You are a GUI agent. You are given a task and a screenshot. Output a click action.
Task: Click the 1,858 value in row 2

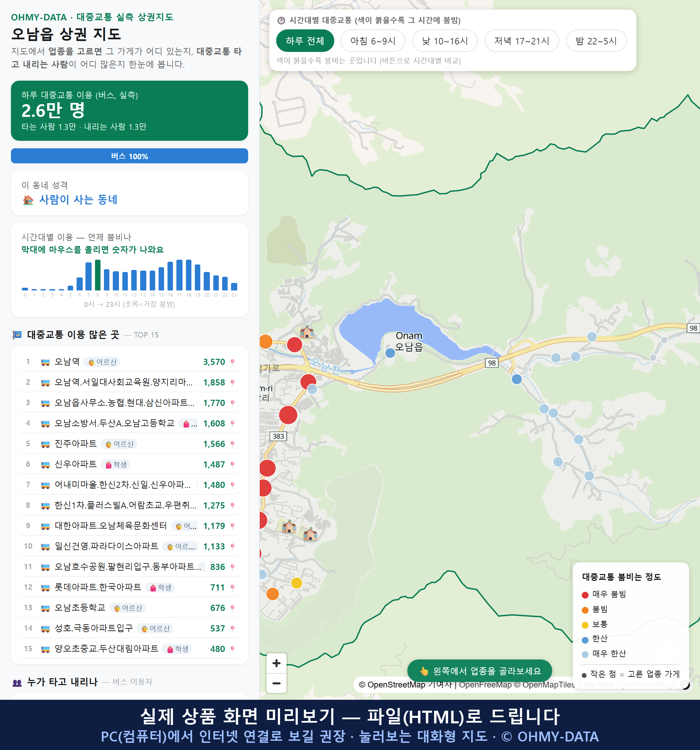pos(214,382)
